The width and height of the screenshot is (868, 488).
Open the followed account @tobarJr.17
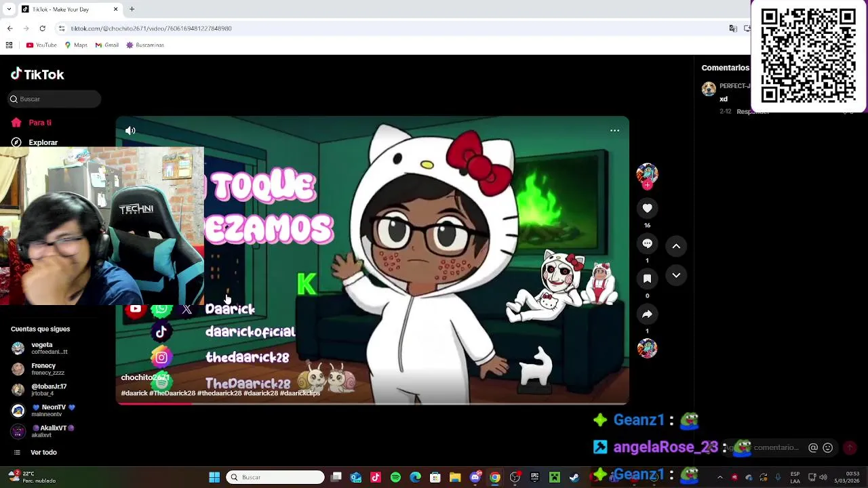[41, 390]
